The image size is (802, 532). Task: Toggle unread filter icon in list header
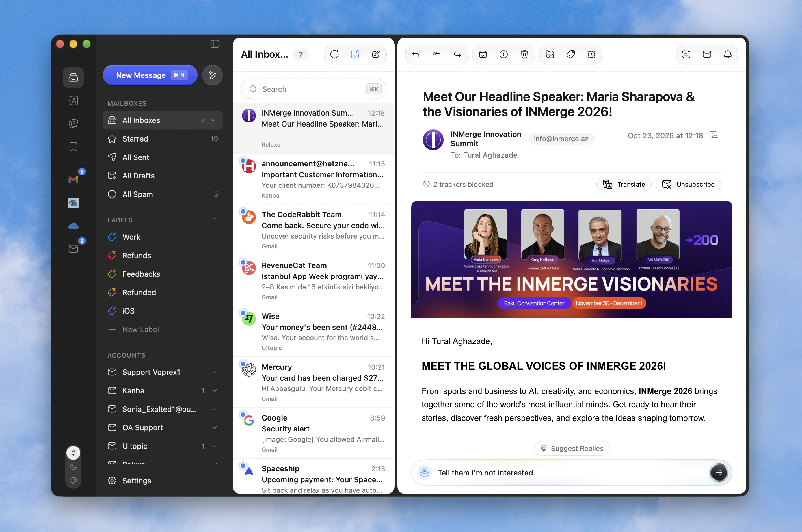click(355, 54)
